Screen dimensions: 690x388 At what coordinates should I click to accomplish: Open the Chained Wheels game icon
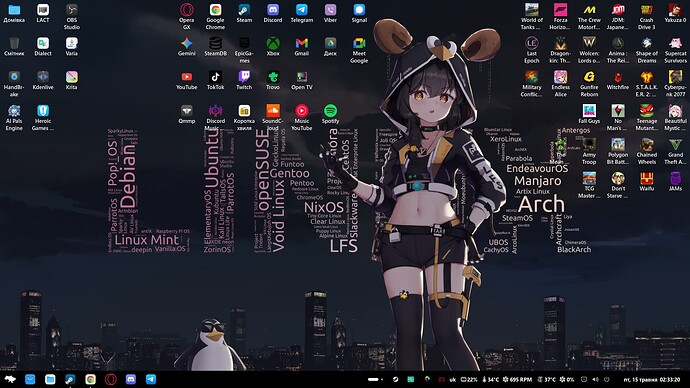[646, 151]
